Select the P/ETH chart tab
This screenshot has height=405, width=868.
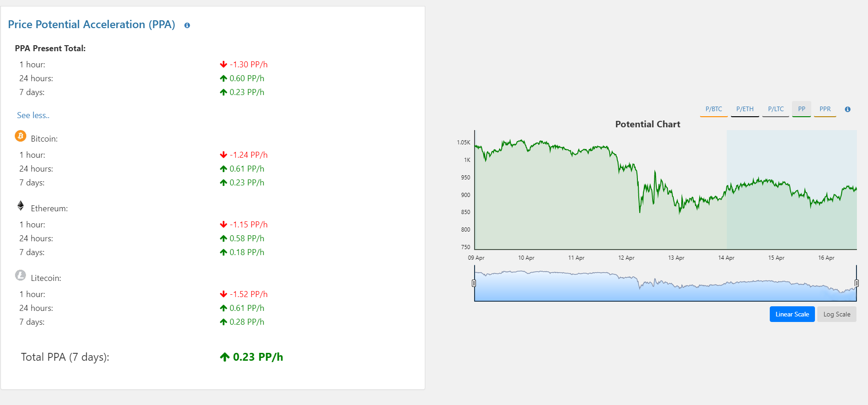[x=745, y=109]
